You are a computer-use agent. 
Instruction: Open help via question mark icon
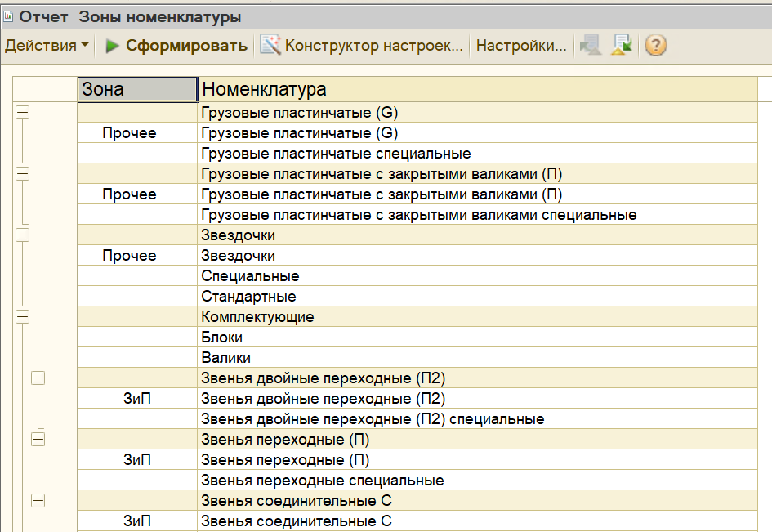click(655, 45)
